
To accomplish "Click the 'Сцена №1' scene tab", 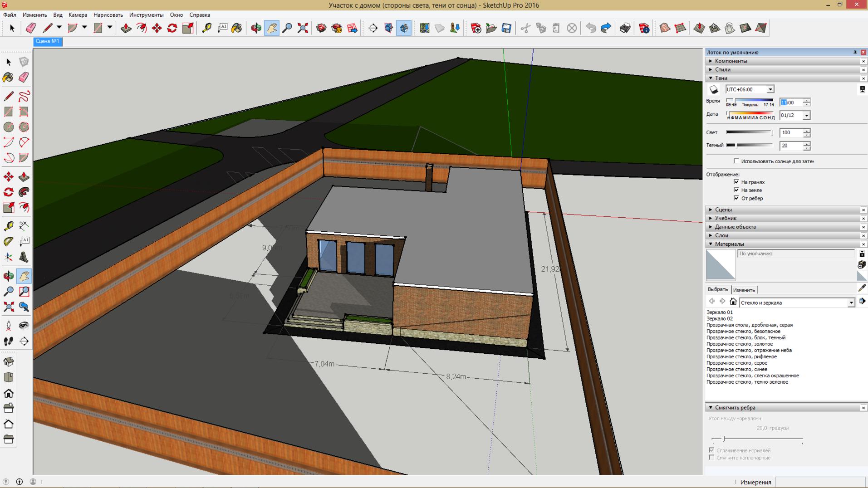I will pyautogui.click(x=48, y=41).
